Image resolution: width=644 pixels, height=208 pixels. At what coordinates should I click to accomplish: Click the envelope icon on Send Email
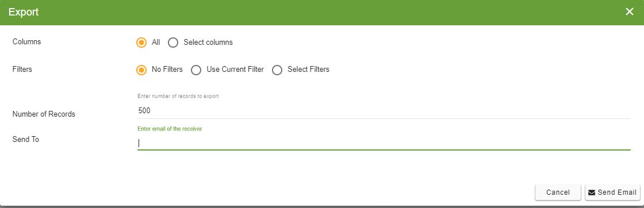(592, 192)
